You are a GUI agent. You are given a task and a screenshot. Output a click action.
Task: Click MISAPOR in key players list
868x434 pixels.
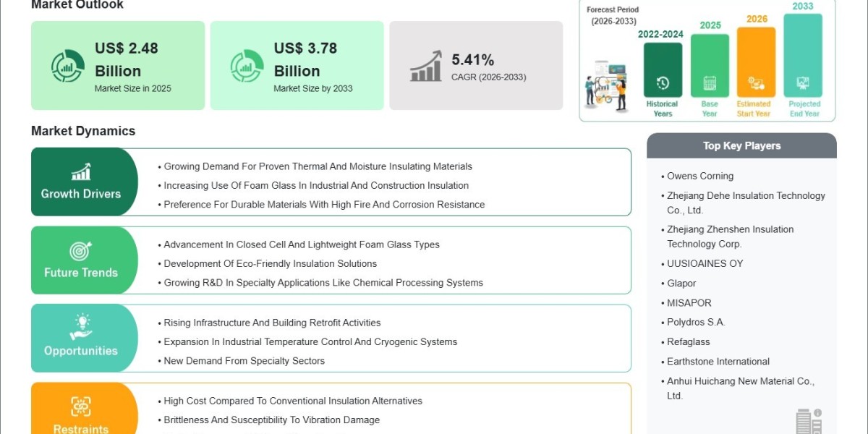click(x=689, y=302)
